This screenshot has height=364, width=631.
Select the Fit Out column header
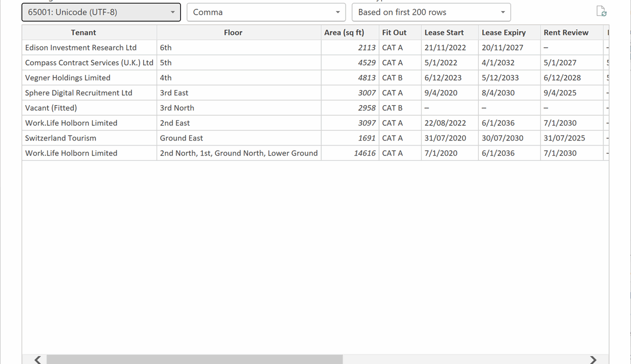point(400,32)
